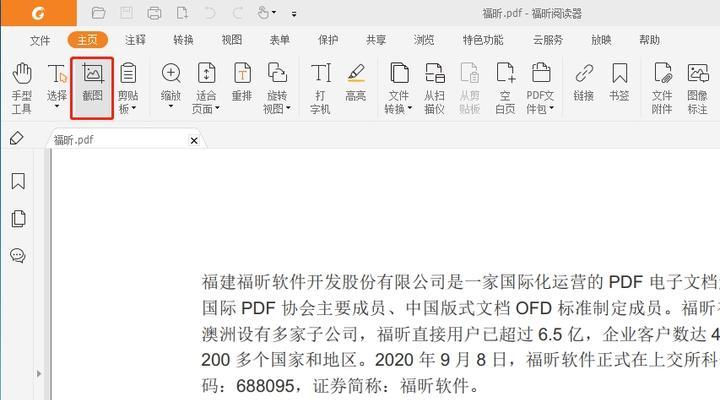The width and height of the screenshot is (720, 400).
Task: Expand the Fit Page (适合页面) dropdown arrow
Action: point(217,109)
